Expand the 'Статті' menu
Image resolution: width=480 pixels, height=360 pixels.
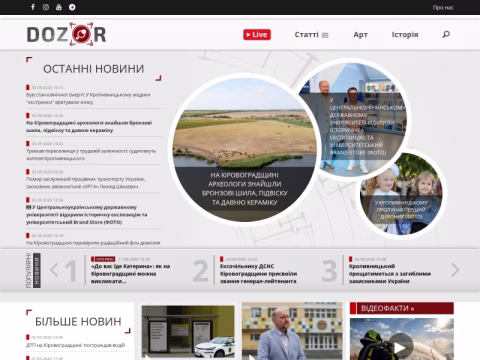point(311,35)
